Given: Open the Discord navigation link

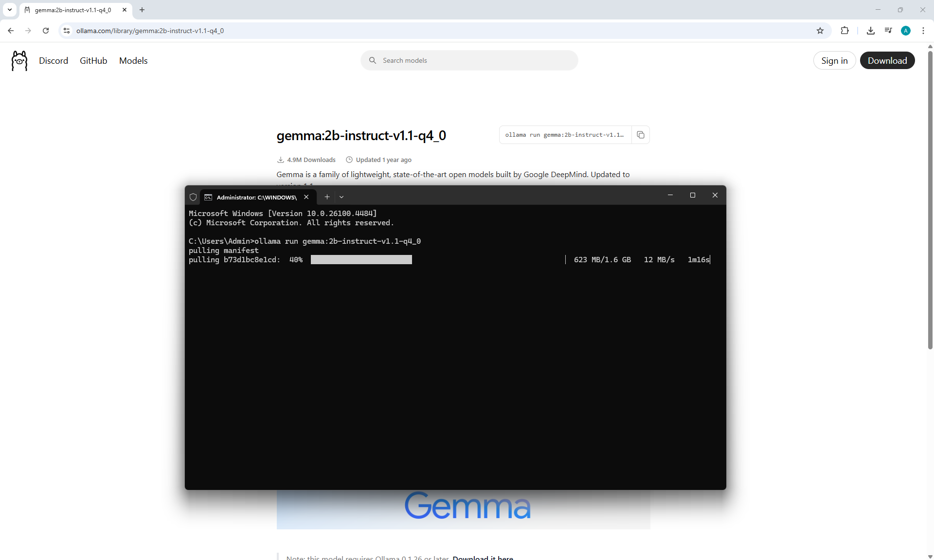Looking at the screenshot, I should (54, 61).
